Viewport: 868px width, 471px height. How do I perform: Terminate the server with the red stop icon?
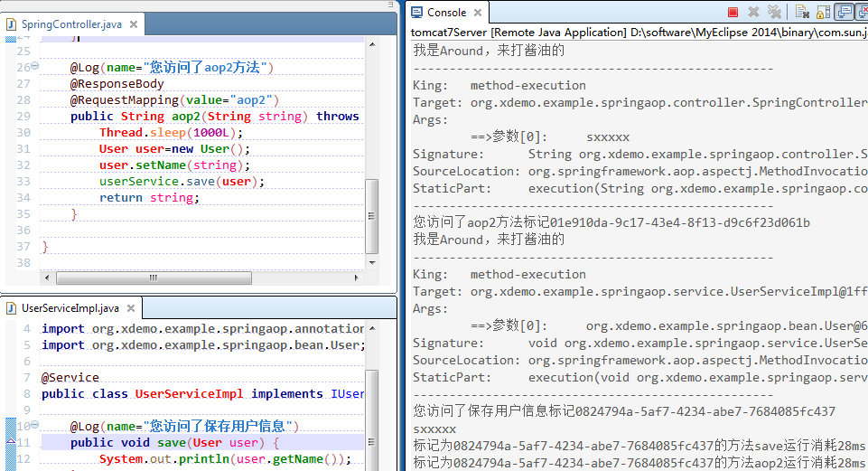point(733,12)
